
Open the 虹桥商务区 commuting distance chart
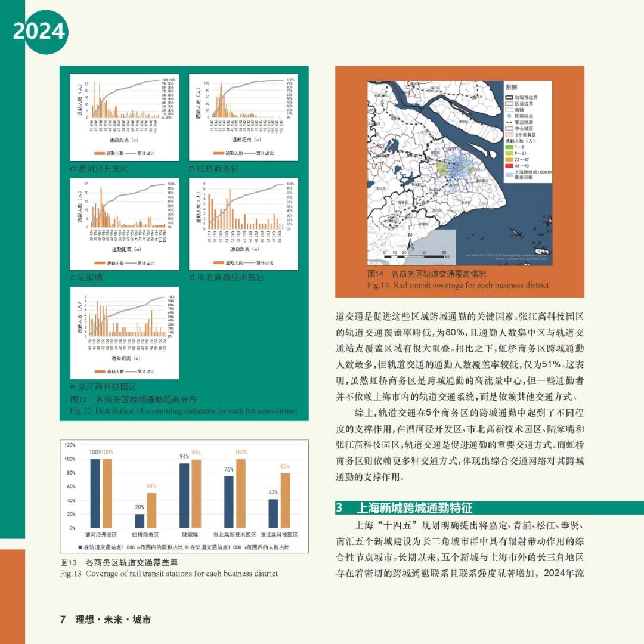(x=243, y=117)
